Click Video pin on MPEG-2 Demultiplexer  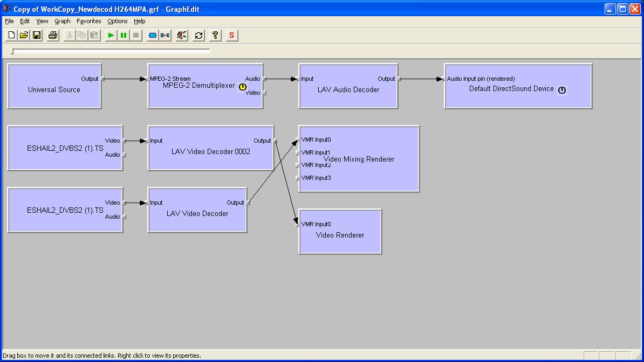[x=264, y=93]
